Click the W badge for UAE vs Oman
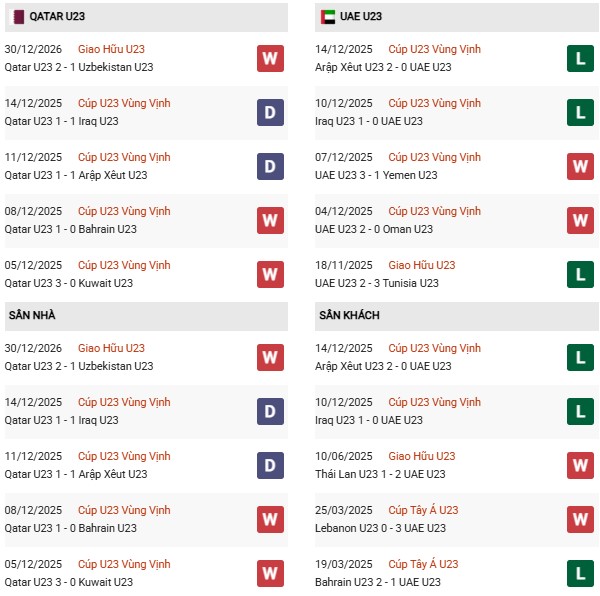 click(x=580, y=220)
